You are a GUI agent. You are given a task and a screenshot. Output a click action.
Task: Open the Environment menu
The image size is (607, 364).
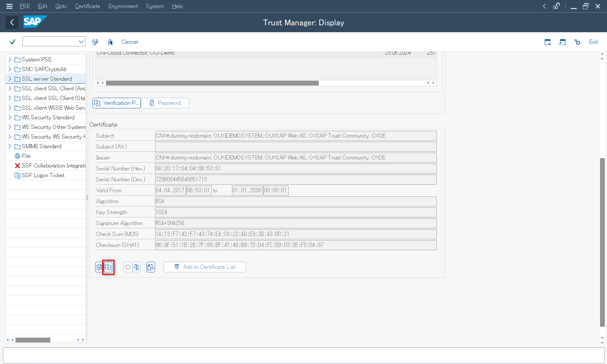click(x=123, y=6)
